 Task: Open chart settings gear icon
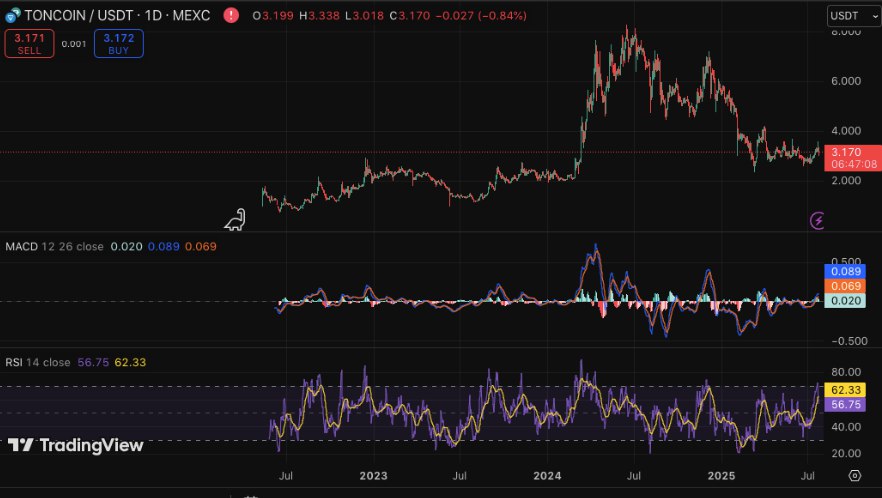(854, 475)
